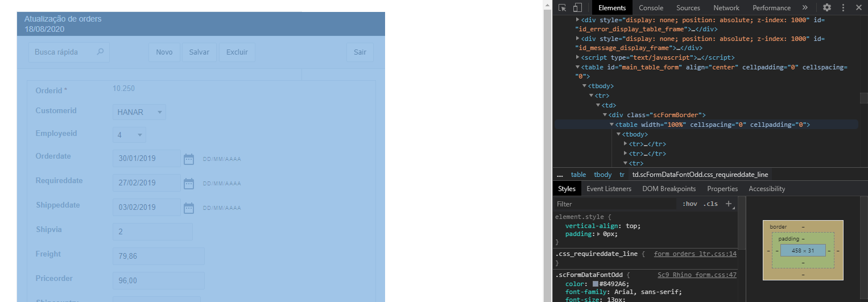
Task: Open the Employeeid dropdown showing 4
Action: 129,135
